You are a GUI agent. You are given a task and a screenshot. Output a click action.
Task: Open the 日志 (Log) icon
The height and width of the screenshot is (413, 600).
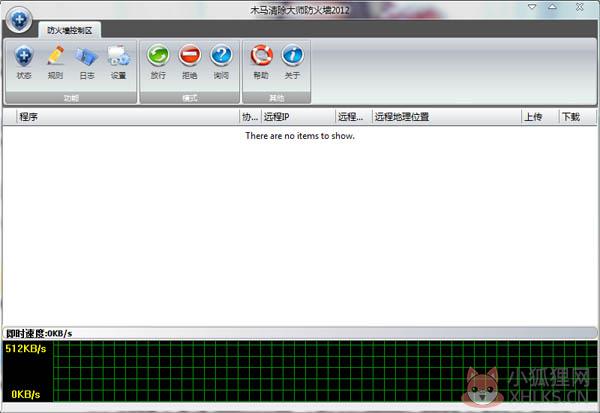[87, 62]
